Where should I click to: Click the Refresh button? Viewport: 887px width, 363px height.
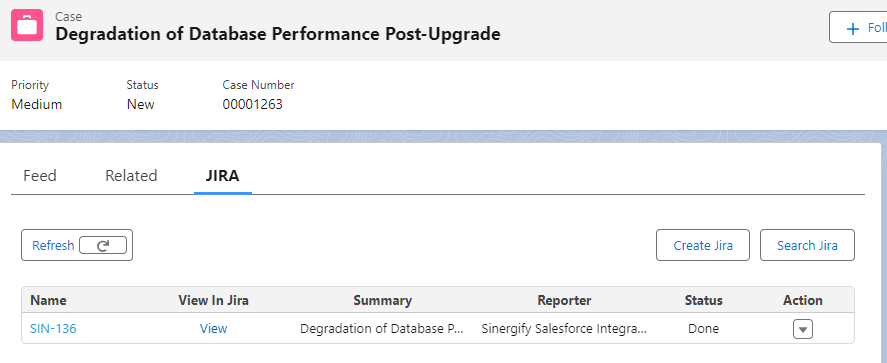click(77, 245)
